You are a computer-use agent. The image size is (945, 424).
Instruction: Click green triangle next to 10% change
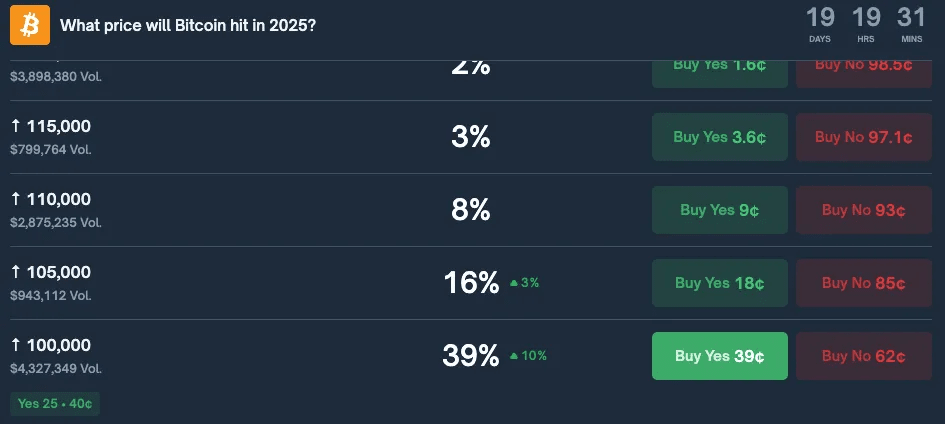[514, 356]
